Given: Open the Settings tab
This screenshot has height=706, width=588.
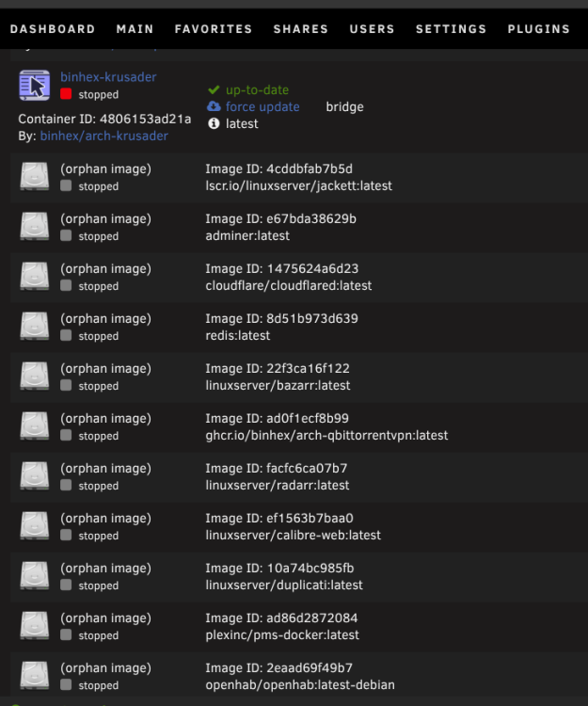Looking at the screenshot, I should (x=451, y=29).
